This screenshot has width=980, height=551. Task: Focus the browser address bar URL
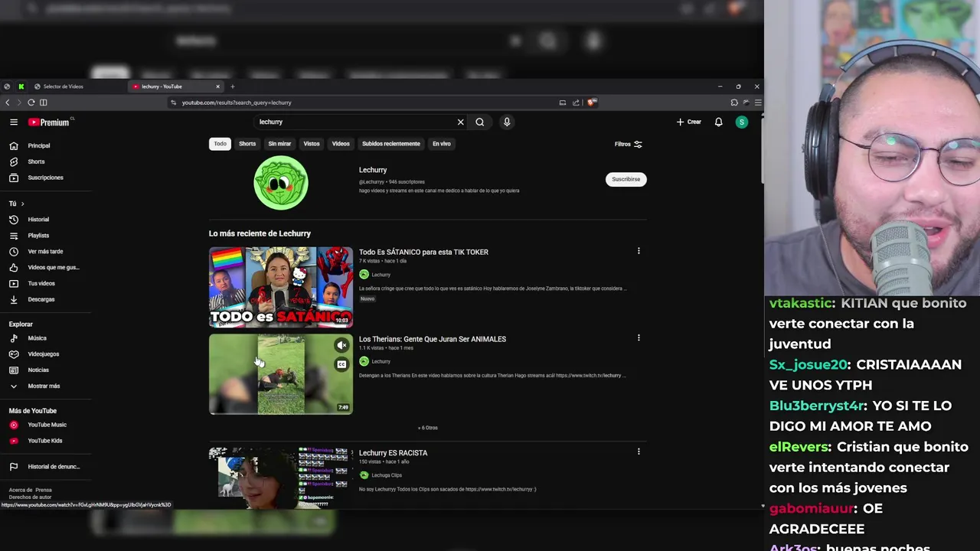237,103
